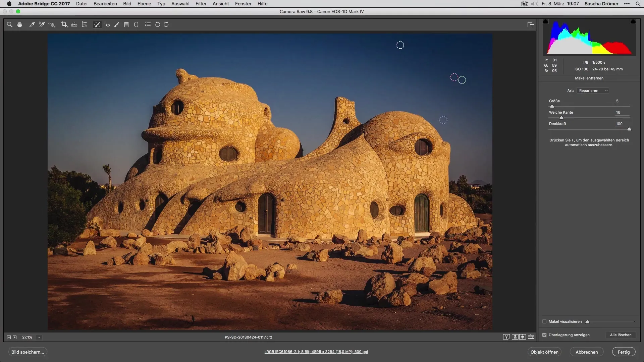Open the Filter menu

201,4
